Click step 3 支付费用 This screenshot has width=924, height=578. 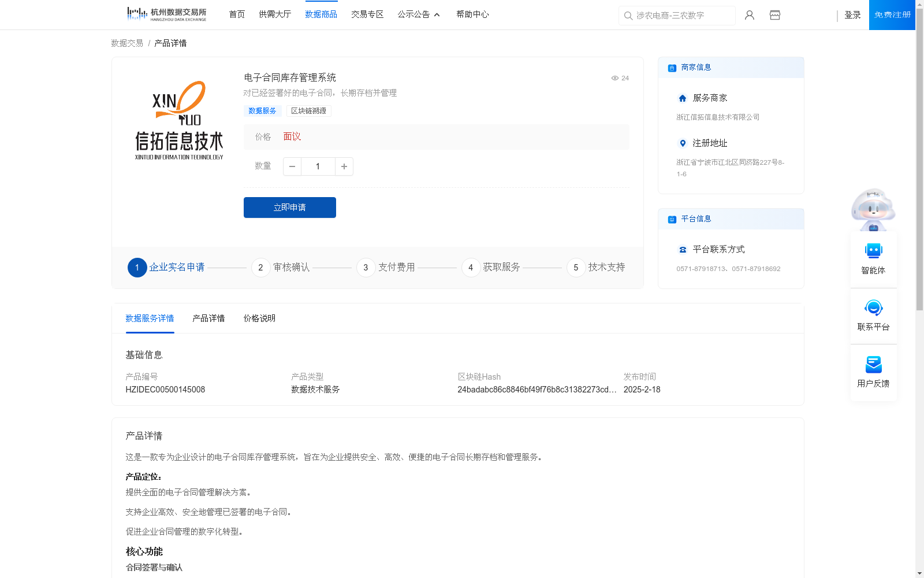pyautogui.click(x=386, y=268)
